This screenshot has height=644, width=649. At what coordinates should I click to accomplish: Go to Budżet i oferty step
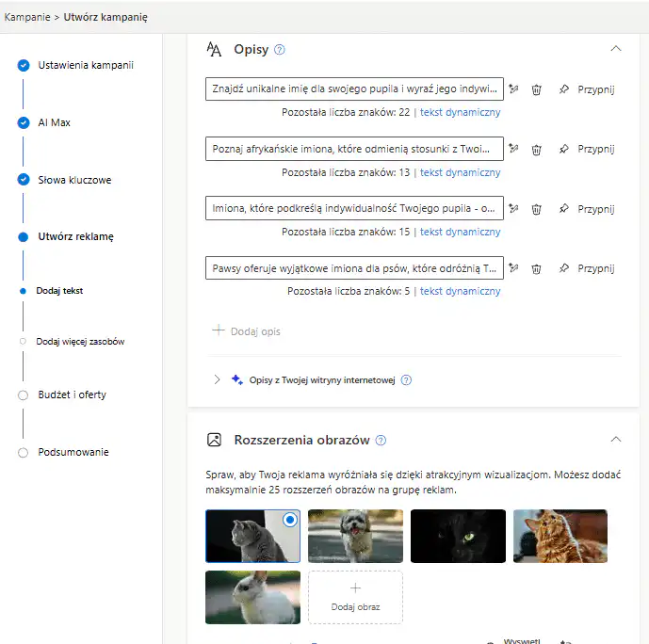click(x=72, y=394)
